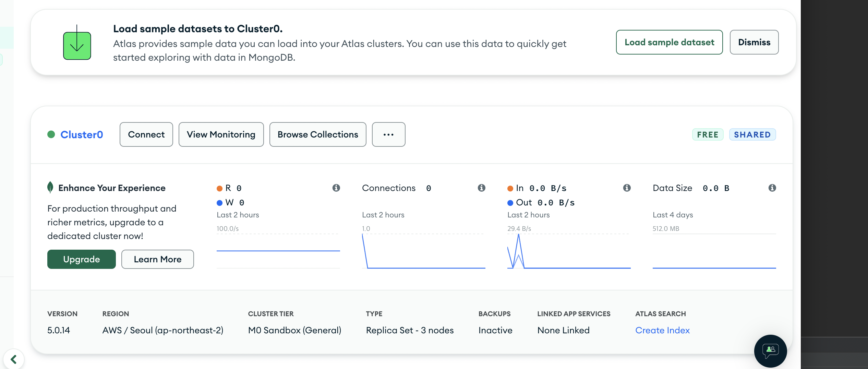This screenshot has height=369, width=868.
Task: Click the None Linked app services text
Action: (563, 330)
